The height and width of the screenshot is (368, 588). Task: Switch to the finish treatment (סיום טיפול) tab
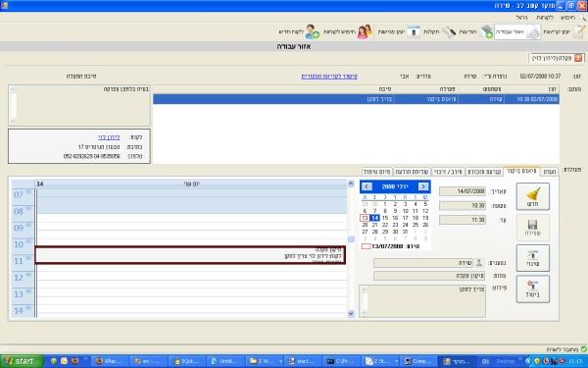point(377,172)
